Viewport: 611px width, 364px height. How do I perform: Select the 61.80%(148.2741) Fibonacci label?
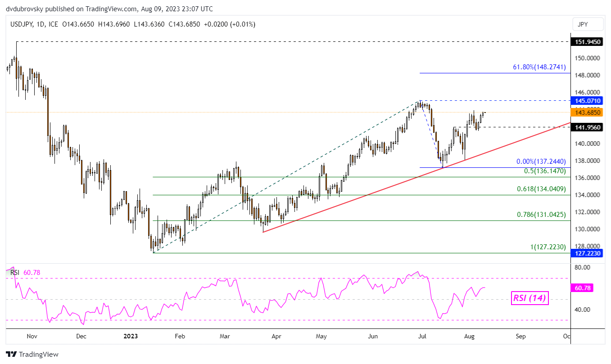(539, 67)
